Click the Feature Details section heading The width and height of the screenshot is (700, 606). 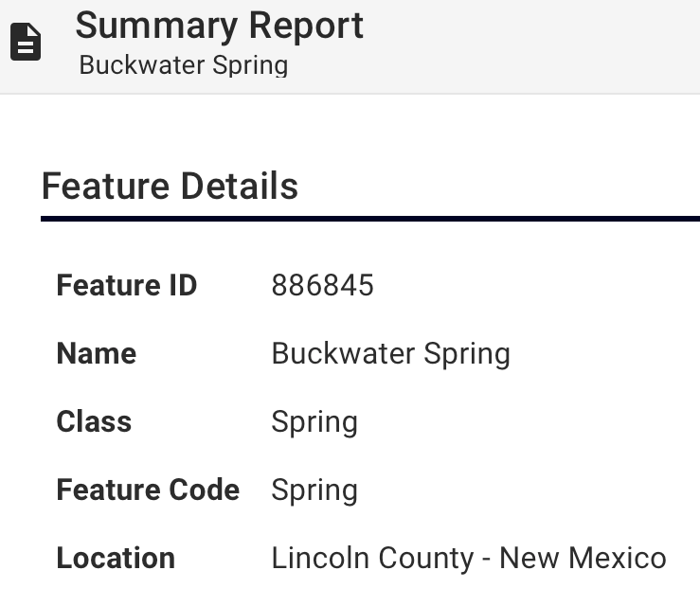170,186
